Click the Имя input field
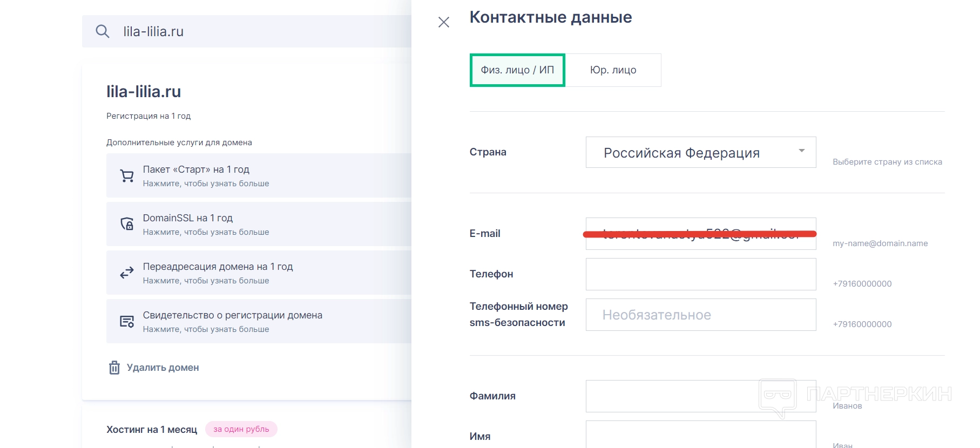 pyautogui.click(x=700, y=435)
